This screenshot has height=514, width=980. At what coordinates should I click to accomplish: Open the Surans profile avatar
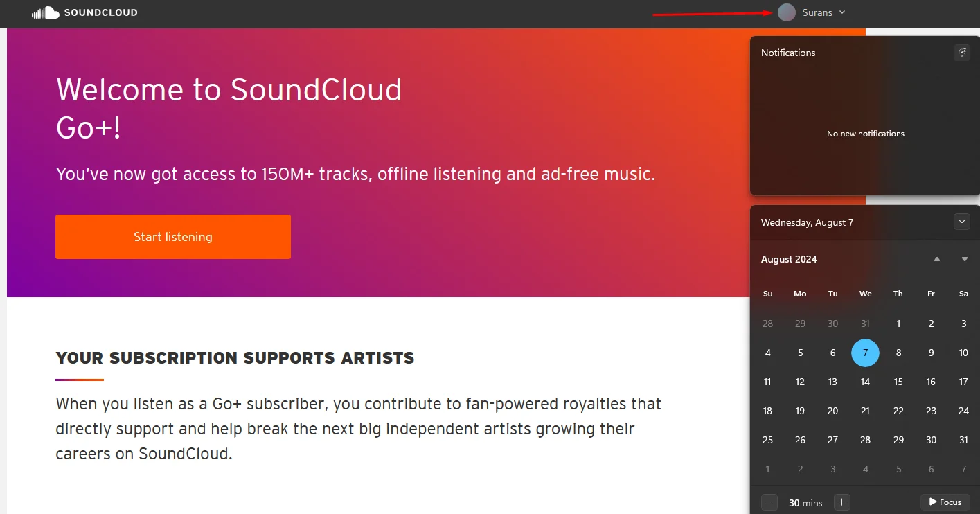(787, 12)
